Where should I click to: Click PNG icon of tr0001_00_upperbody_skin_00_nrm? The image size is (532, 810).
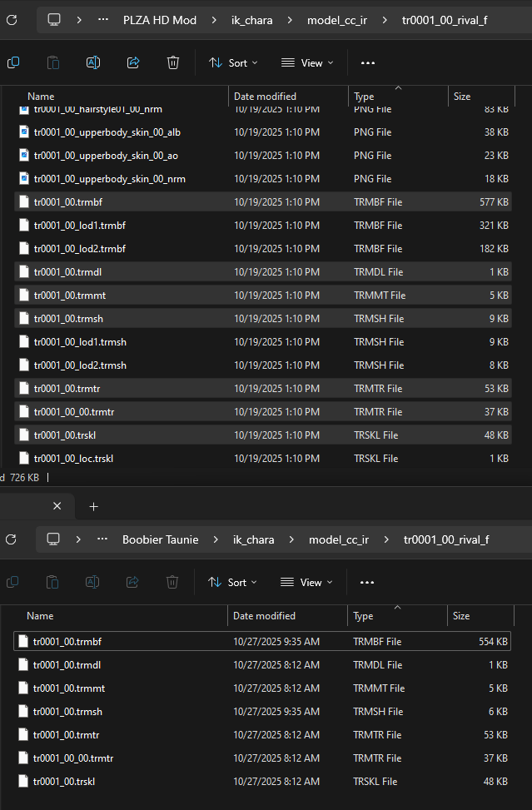click(x=24, y=179)
